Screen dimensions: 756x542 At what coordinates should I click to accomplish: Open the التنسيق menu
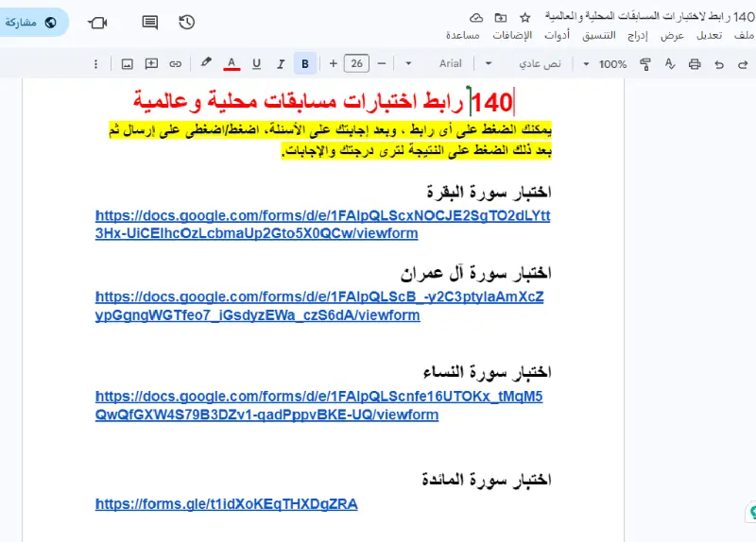click(x=598, y=35)
